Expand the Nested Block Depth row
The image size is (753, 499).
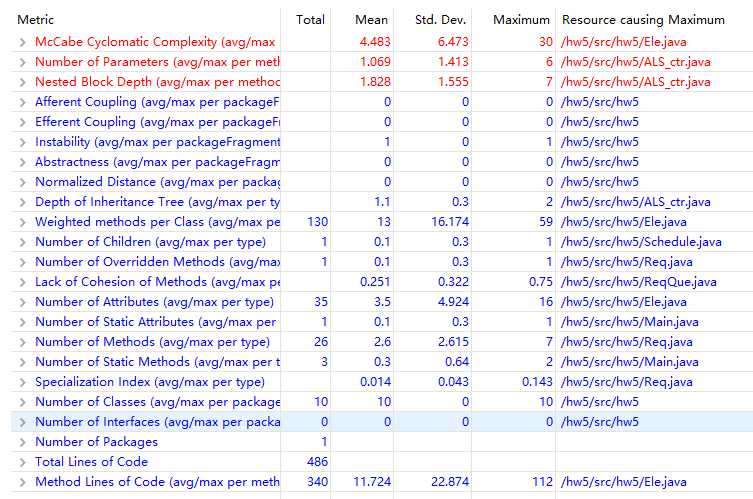pyautogui.click(x=23, y=83)
